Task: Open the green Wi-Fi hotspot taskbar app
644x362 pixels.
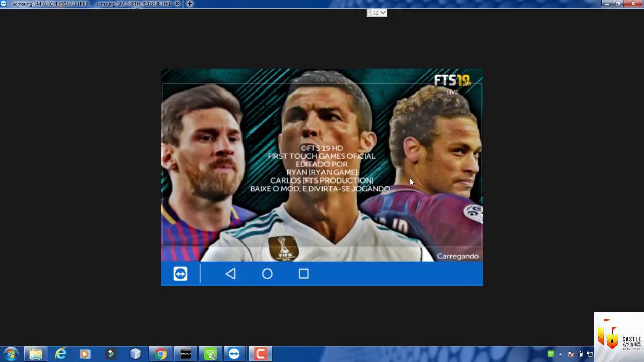Action: pos(210,354)
